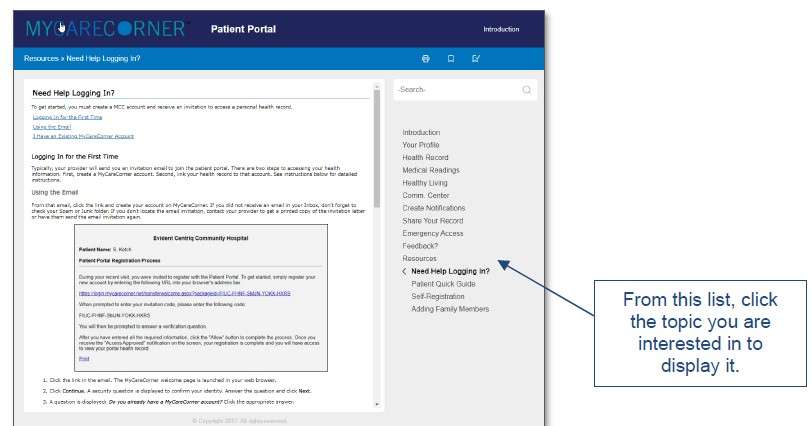Click Need Help Logging In? breadcrumb text
Screen dimensions: 812x426
pos(103,58)
